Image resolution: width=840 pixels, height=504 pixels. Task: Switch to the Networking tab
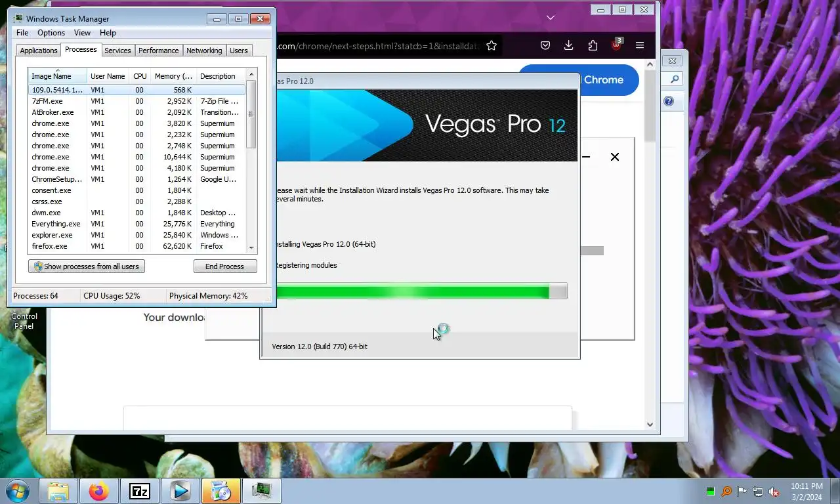pyautogui.click(x=204, y=51)
